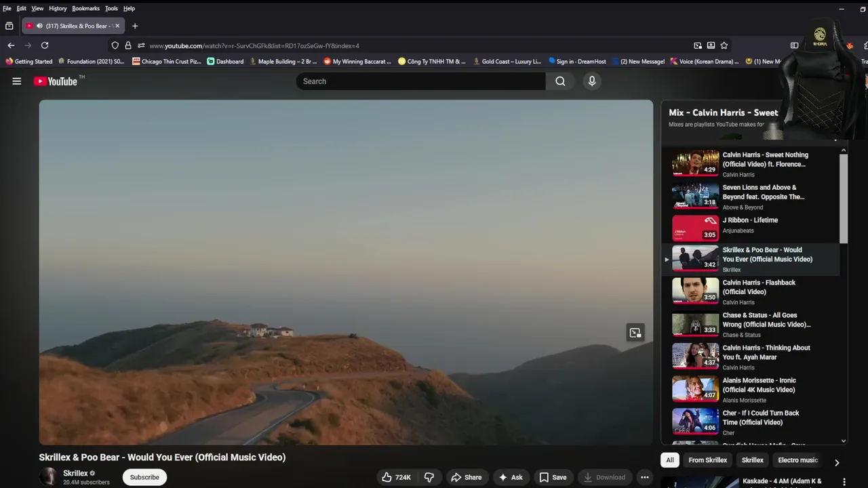Like the video with thumbs-up button
This screenshot has width=868, height=488.
tap(396, 477)
